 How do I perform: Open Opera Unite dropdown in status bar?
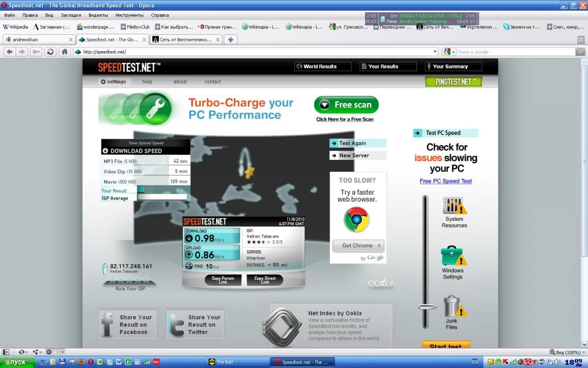(37, 352)
